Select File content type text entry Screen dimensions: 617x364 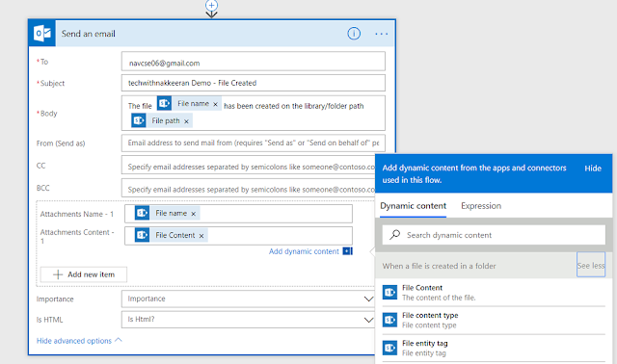[430, 315]
